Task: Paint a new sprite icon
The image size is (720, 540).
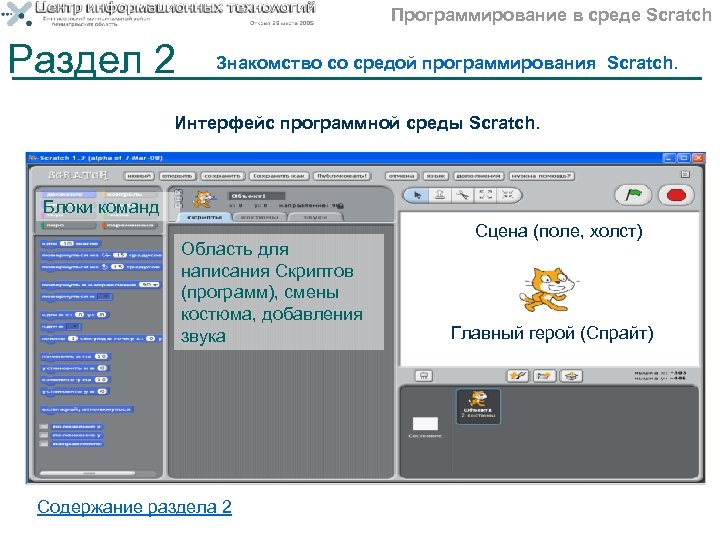Action: point(518,376)
